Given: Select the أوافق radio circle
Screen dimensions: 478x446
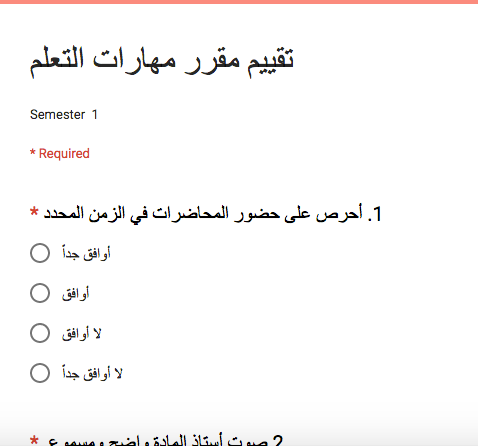Looking at the screenshot, I should point(40,293).
